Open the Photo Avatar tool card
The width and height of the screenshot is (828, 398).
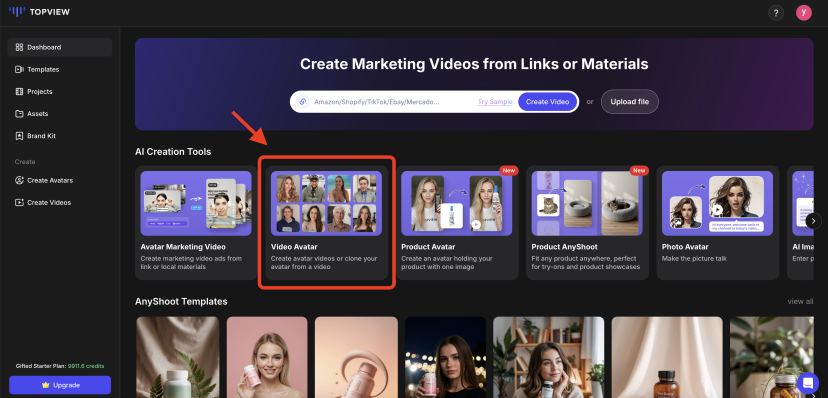(718, 222)
